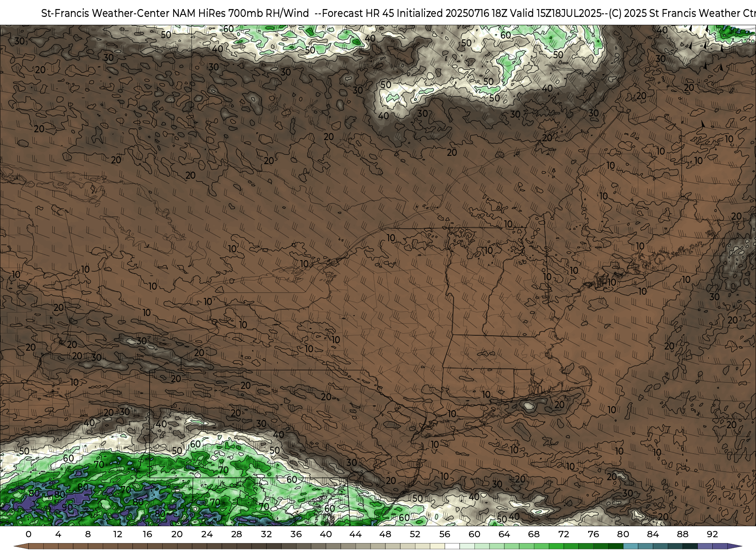Image resolution: width=756 pixels, height=551 pixels.
Task: Click the color bar tick label '28'
Action: [x=237, y=534]
